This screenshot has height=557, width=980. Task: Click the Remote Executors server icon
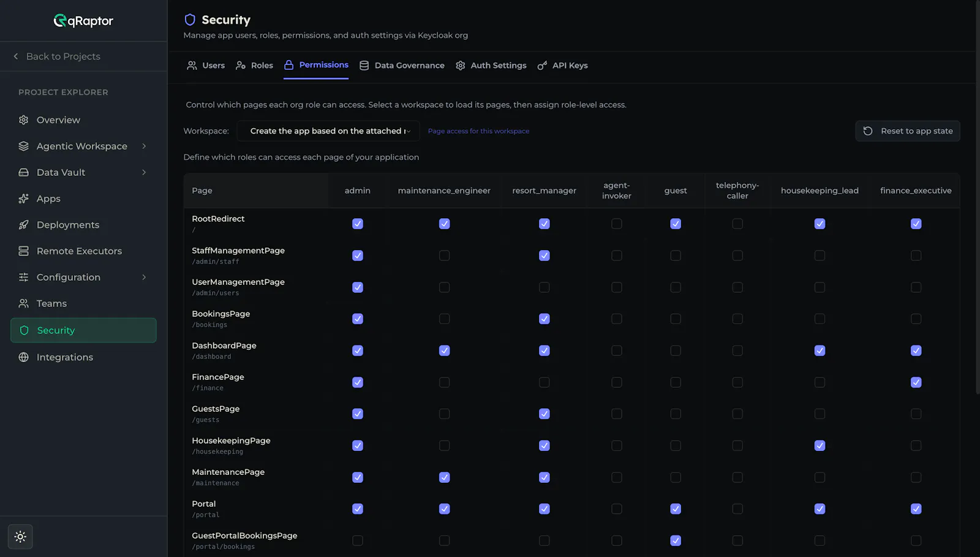point(24,251)
